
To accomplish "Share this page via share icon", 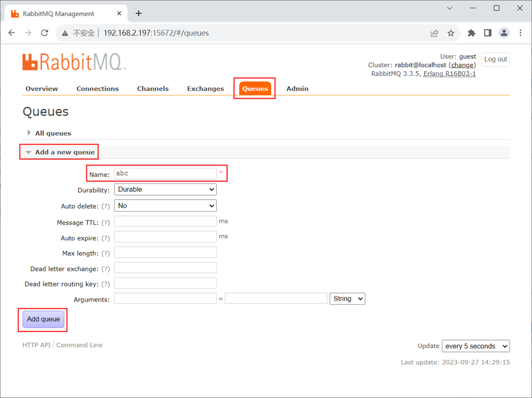I will click(x=434, y=33).
